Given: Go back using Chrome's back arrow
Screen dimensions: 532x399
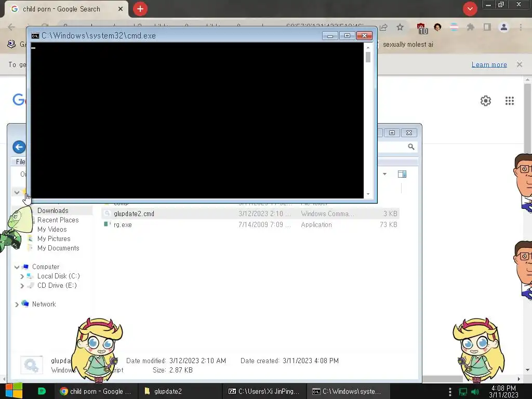Looking at the screenshot, I should point(11,27).
